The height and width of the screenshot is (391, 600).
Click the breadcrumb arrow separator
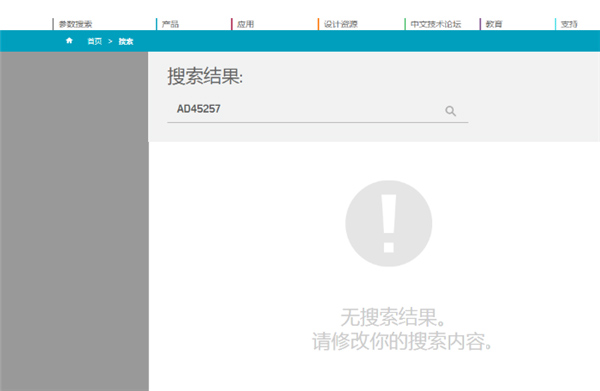pos(110,41)
